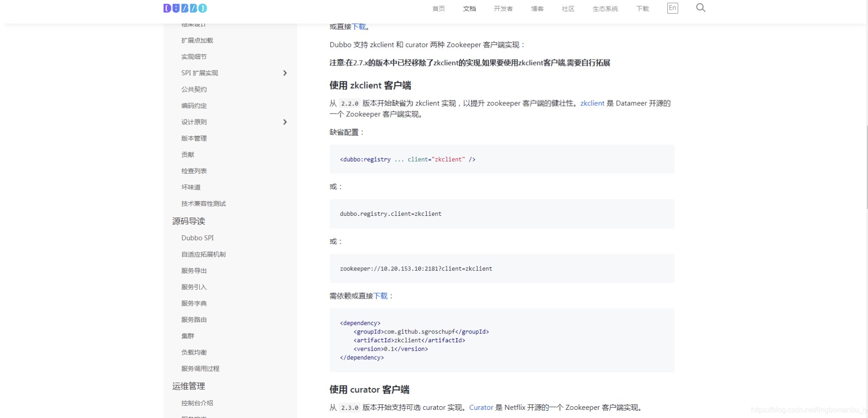Open the Curator hyperlink
The image size is (868, 418).
(481, 407)
